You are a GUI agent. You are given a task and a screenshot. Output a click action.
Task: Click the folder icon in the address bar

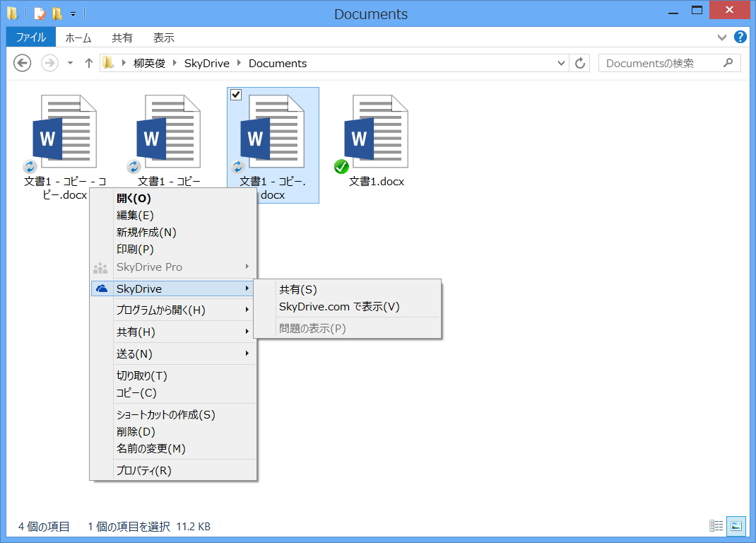coord(108,63)
